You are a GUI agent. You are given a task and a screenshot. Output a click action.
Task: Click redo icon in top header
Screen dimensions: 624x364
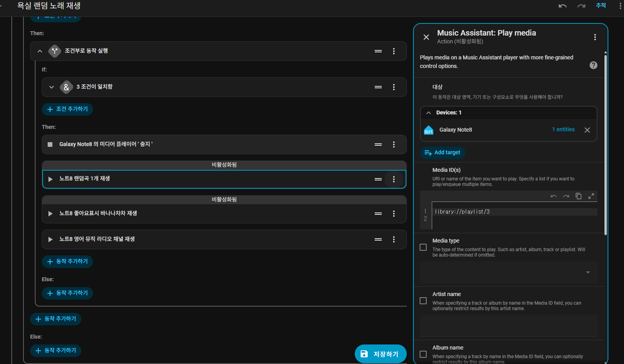click(x=581, y=6)
